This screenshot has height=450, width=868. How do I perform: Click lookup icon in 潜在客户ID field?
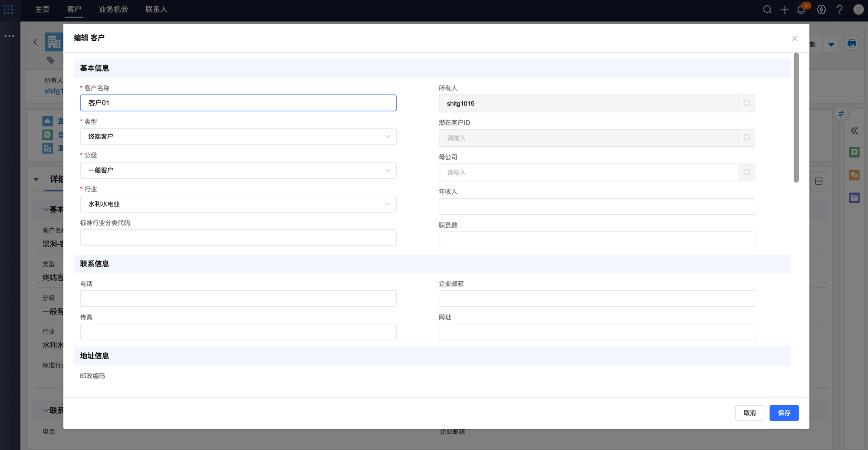[747, 138]
